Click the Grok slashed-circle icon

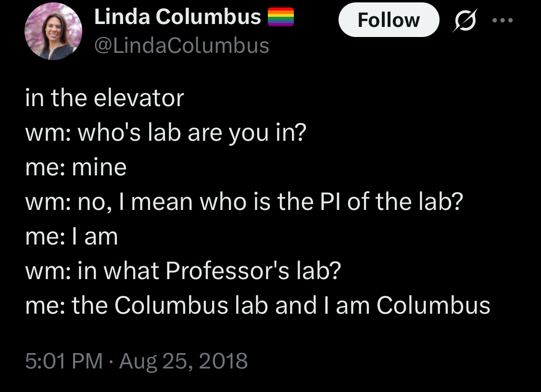[x=462, y=21]
